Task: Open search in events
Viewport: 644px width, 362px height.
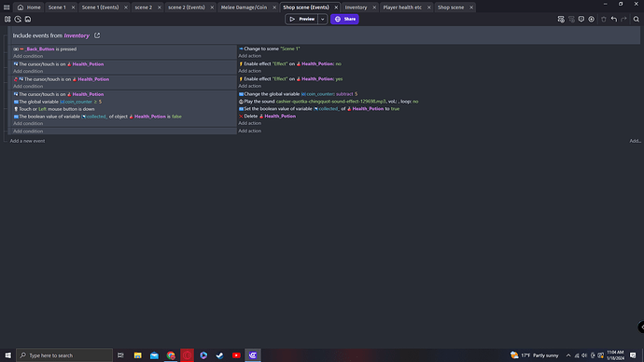Action: click(x=637, y=19)
